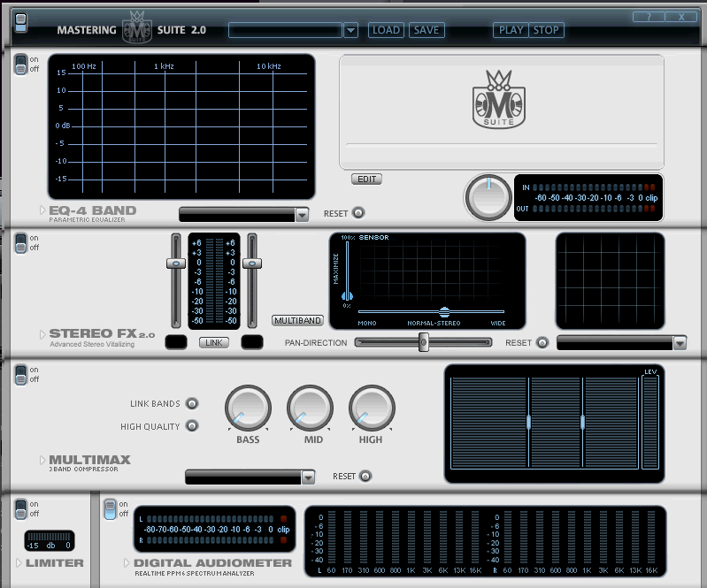Screen dimensions: 707x588
Task: Click the help question mark button
Action: [x=649, y=17]
